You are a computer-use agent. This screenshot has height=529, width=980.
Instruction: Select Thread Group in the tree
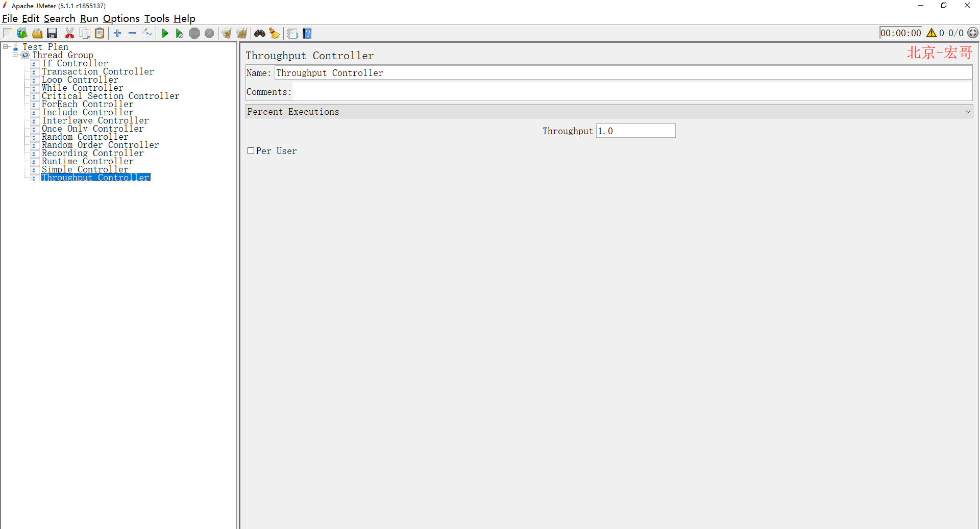click(x=63, y=55)
